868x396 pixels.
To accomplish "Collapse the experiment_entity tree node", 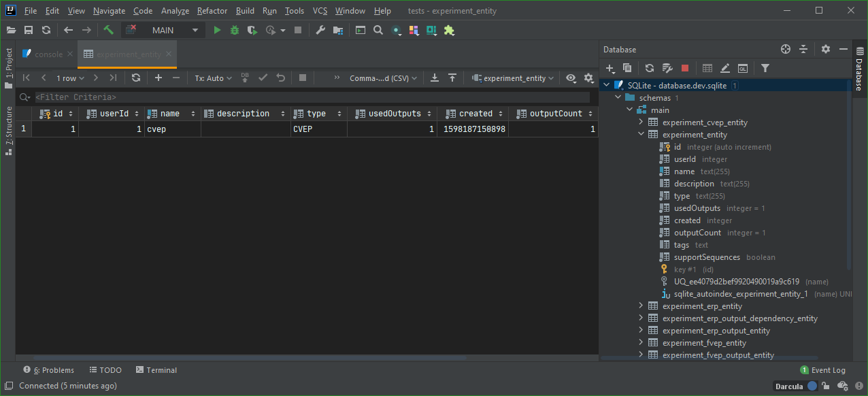I will [x=640, y=134].
